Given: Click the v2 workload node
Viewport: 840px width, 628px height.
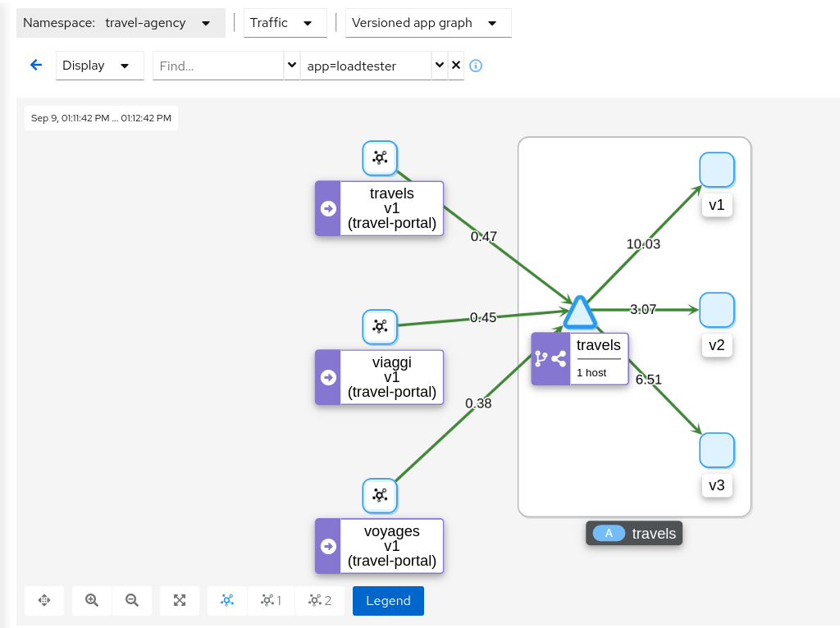Looking at the screenshot, I should coord(716,310).
